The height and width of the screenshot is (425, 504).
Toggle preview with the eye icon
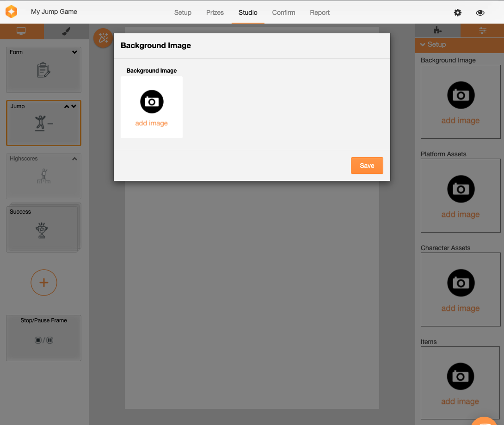480,12
